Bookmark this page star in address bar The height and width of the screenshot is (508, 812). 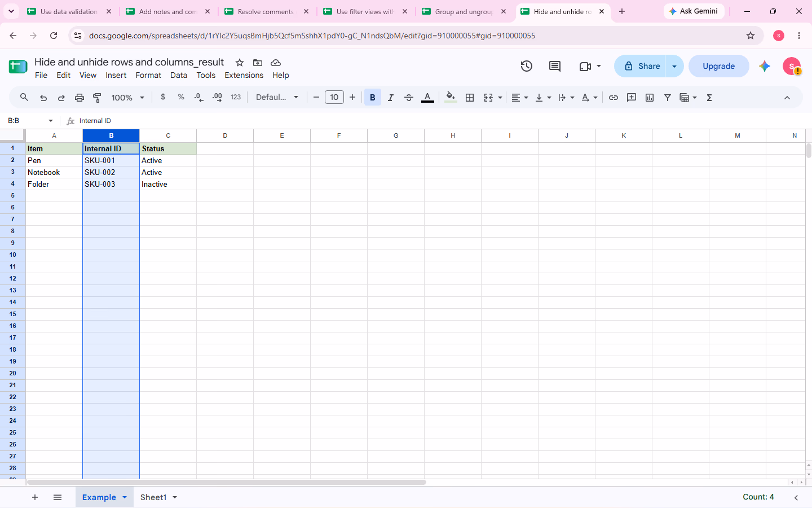751,36
